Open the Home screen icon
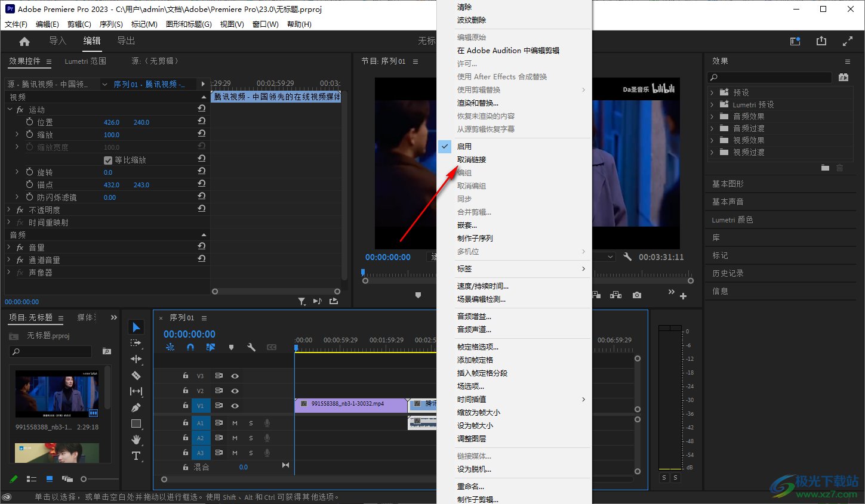 [x=24, y=41]
